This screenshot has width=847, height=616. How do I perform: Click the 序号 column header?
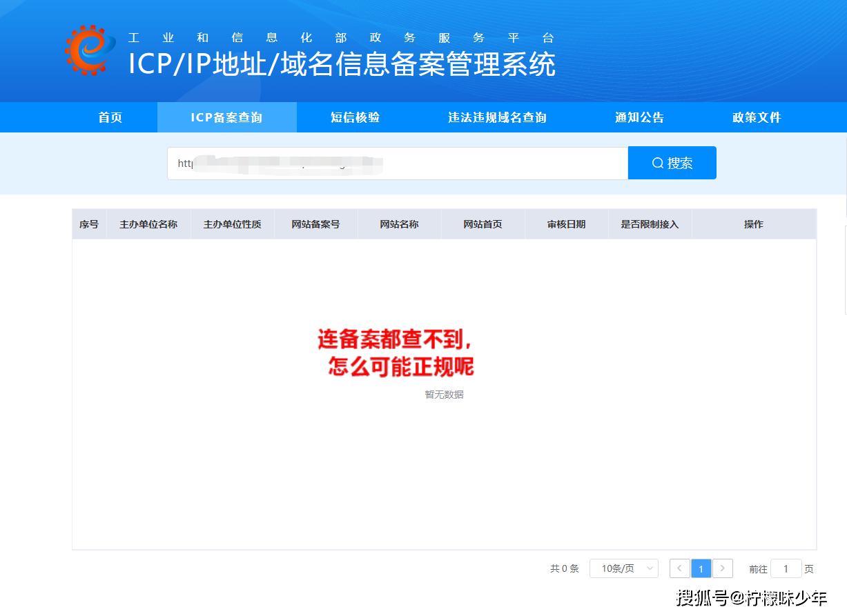pyautogui.click(x=89, y=223)
